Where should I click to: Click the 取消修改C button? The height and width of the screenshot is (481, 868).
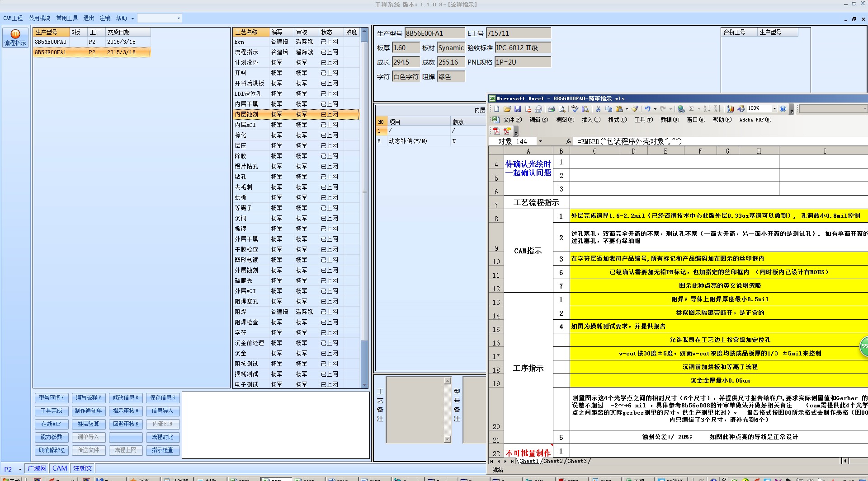coord(52,450)
